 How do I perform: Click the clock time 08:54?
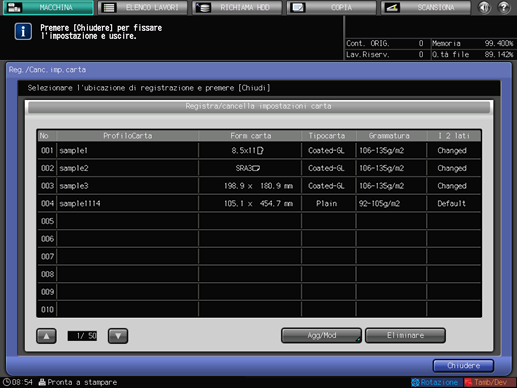(18, 382)
